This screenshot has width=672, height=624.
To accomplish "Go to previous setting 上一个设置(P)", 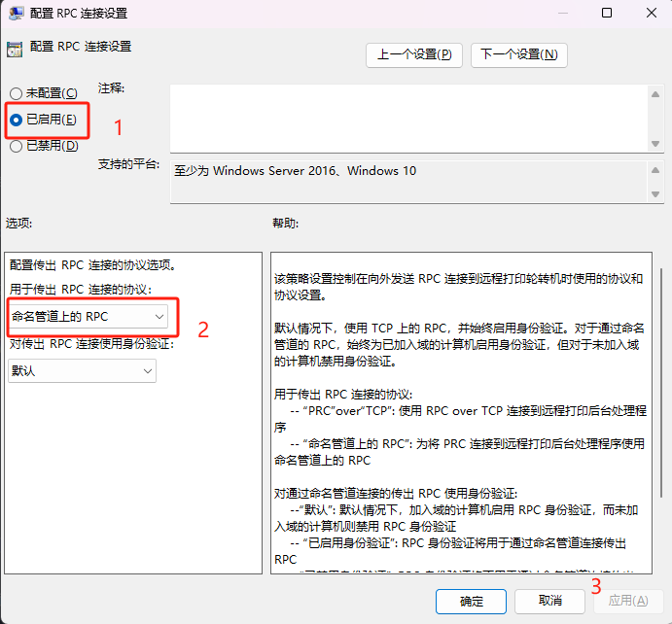I will (x=414, y=54).
